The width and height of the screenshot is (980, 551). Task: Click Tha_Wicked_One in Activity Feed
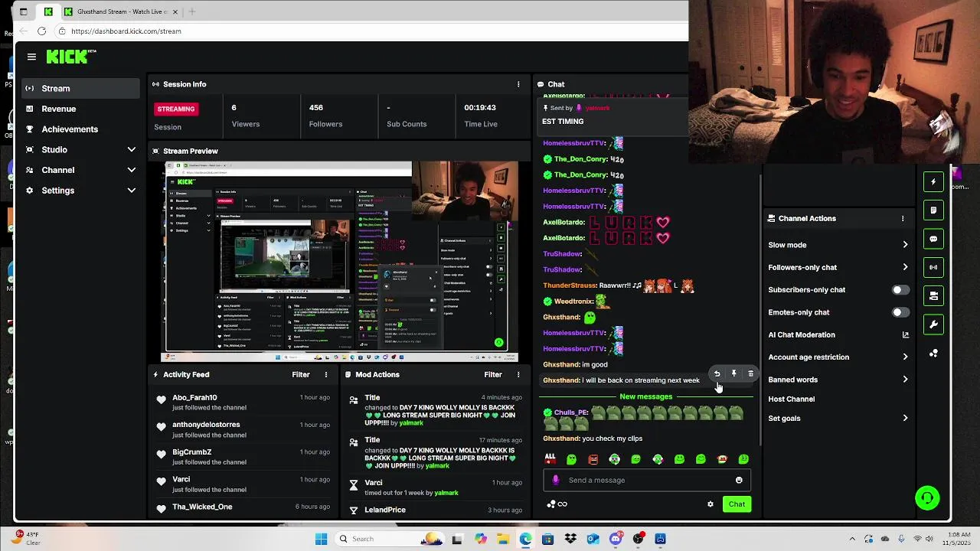click(x=202, y=507)
